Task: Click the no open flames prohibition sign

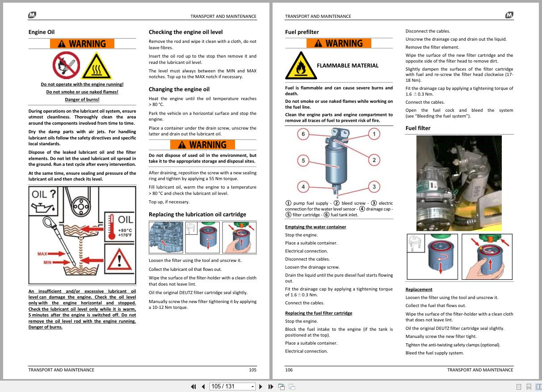Action: (x=66, y=66)
